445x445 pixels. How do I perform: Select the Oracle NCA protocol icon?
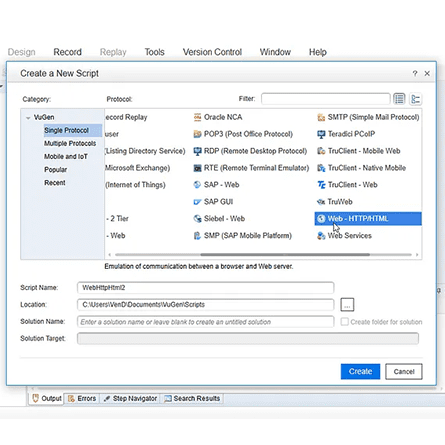tap(197, 117)
